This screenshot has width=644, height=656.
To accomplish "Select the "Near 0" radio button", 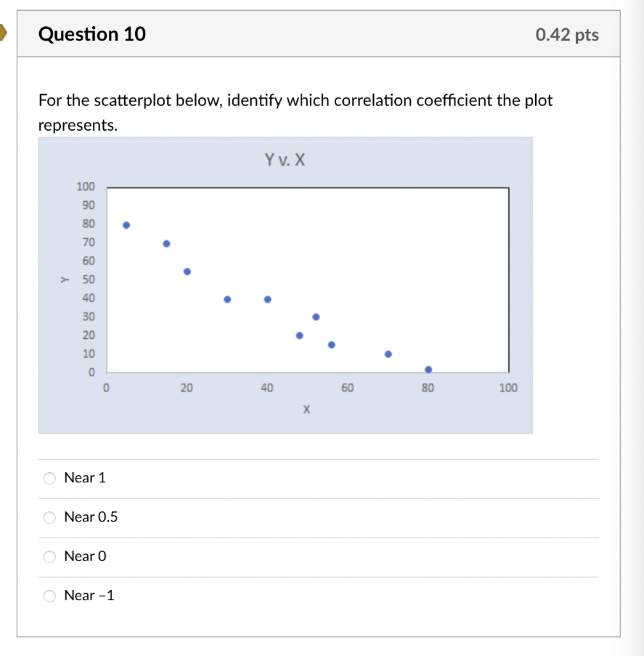I will (x=49, y=557).
